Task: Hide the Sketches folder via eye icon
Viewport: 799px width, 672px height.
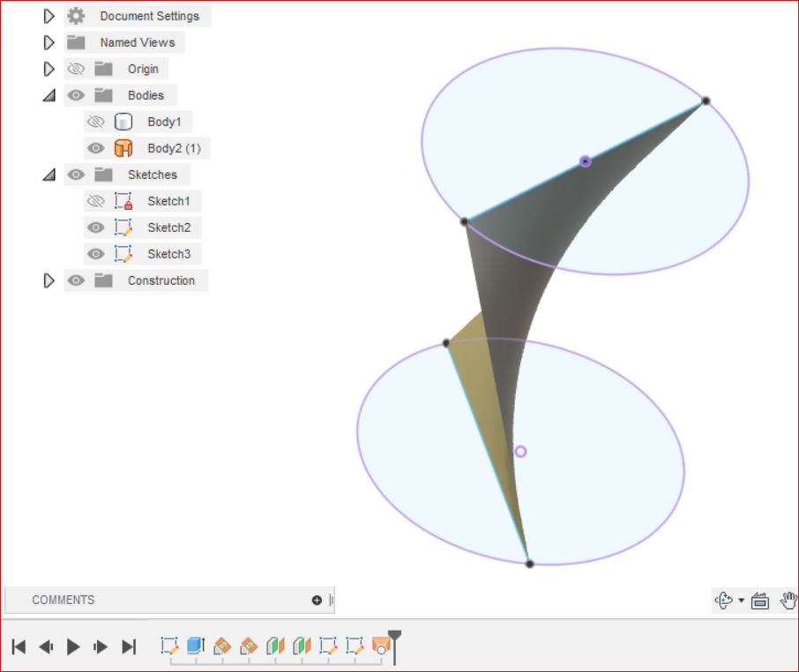Action: (x=76, y=175)
